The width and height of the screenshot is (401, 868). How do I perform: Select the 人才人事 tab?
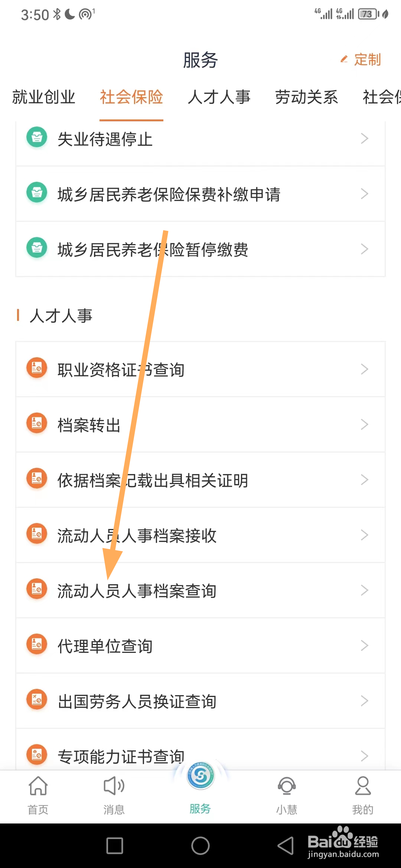point(219,97)
